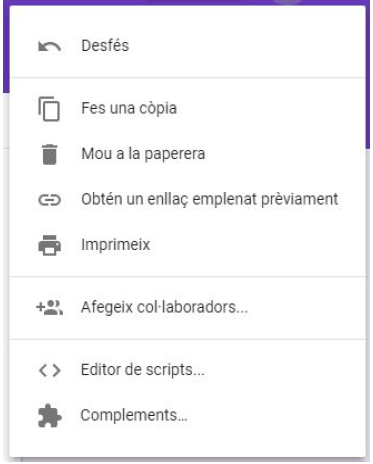This screenshot has height=464, width=373.
Task: Open the Complements… entry
Action: pyautogui.click(x=188, y=415)
